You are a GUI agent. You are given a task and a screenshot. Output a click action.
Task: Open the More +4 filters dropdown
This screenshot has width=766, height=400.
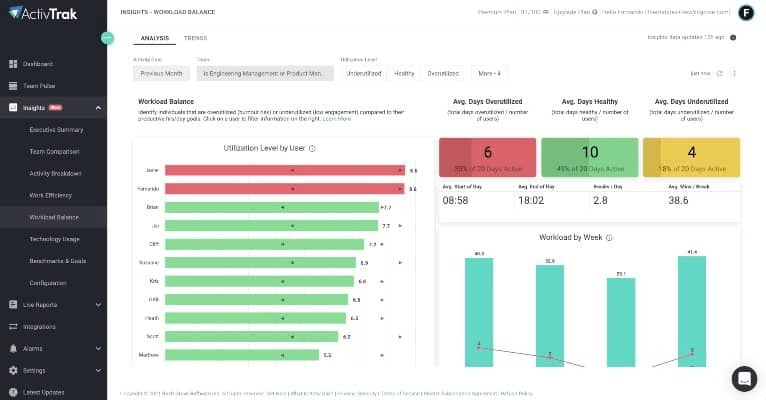tap(490, 73)
